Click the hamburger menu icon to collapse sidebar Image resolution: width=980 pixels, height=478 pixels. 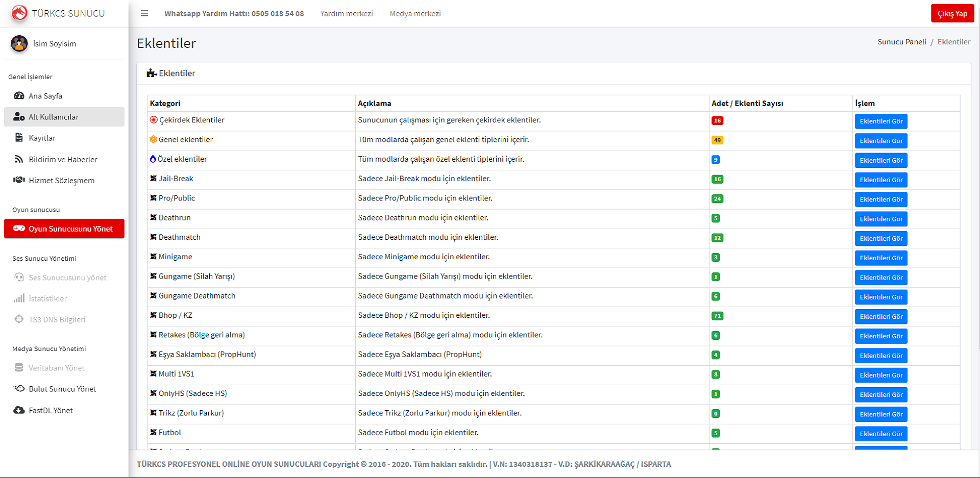coord(144,13)
